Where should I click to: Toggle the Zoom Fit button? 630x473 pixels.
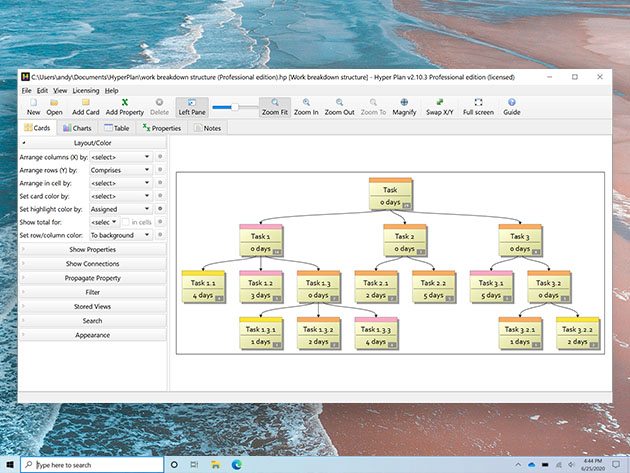[x=274, y=106]
